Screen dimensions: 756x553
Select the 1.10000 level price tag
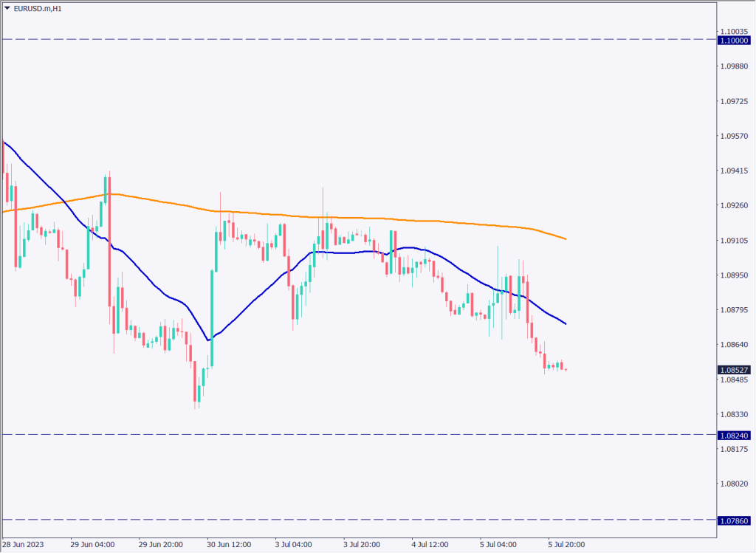coord(734,41)
